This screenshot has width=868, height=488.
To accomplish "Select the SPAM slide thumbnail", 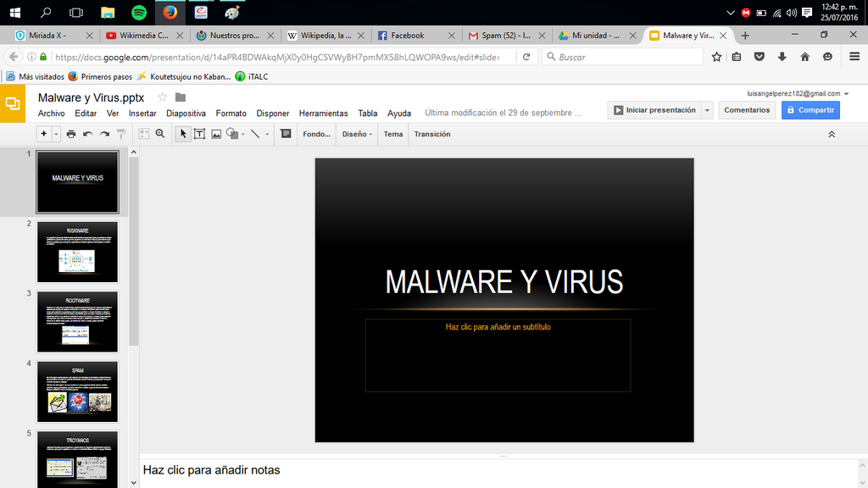I will tap(77, 391).
